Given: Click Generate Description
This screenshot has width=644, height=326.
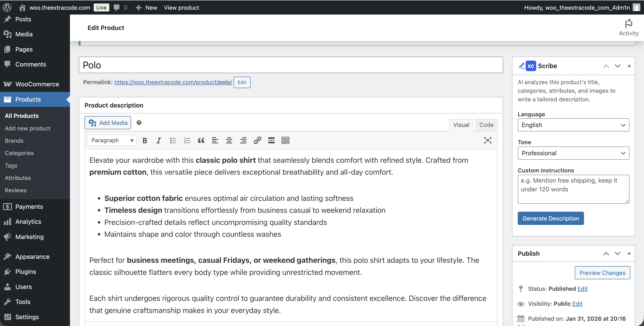Looking at the screenshot, I should 551,218.
